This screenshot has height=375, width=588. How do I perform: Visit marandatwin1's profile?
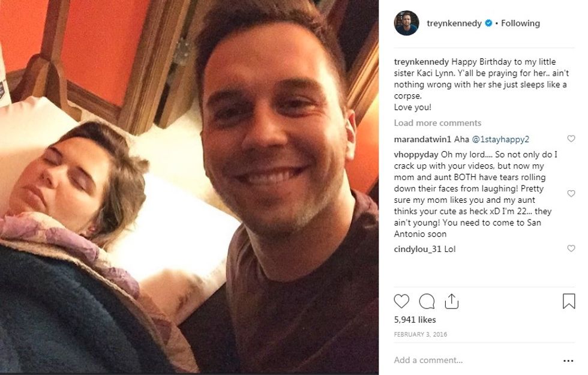tap(422, 139)
